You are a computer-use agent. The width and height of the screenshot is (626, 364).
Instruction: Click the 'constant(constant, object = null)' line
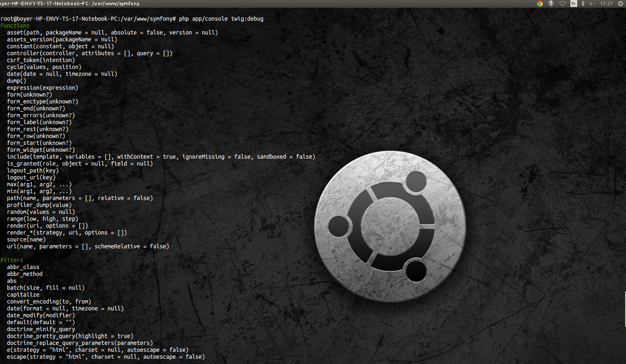tap(60, 46)
